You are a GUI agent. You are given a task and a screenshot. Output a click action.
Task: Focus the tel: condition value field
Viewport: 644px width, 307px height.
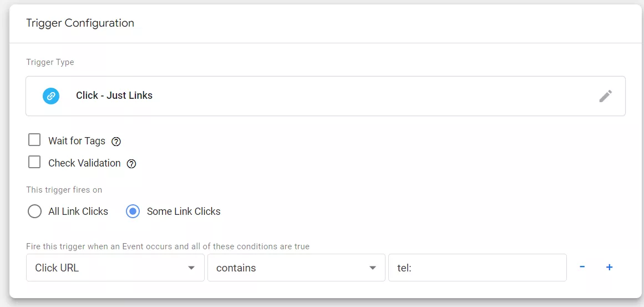pyautogui.click(x=478, y=268)
